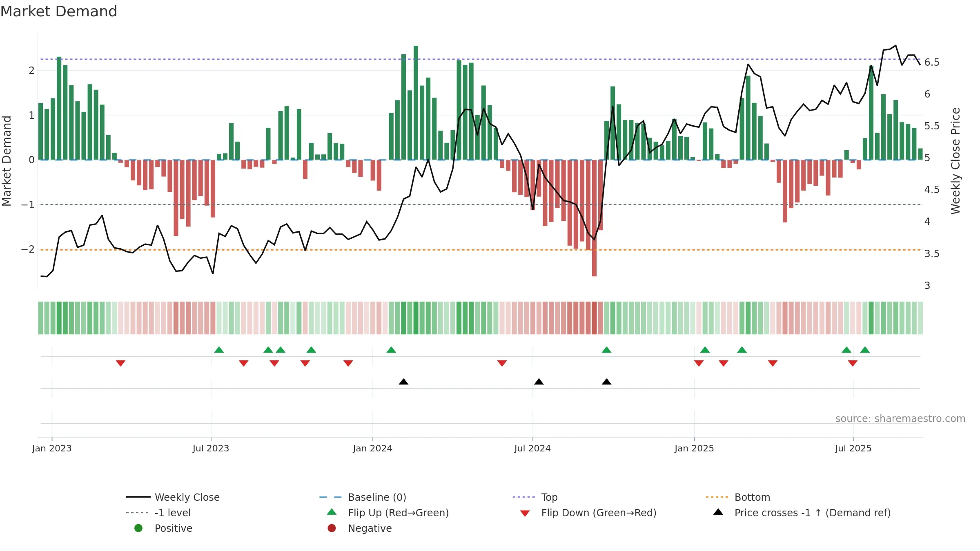
Task: Click the Jan 2023 axis label
Action: [x=52, y=449]
